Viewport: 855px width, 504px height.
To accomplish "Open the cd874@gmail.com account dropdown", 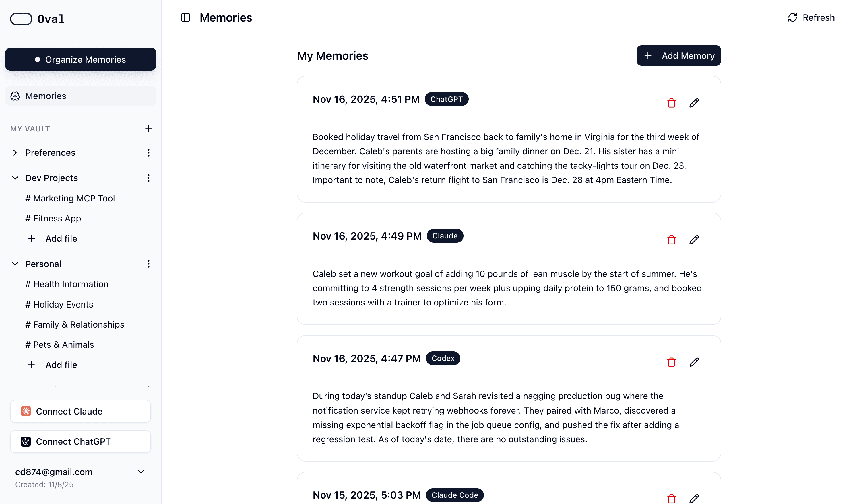I will (x=141, y=472).
